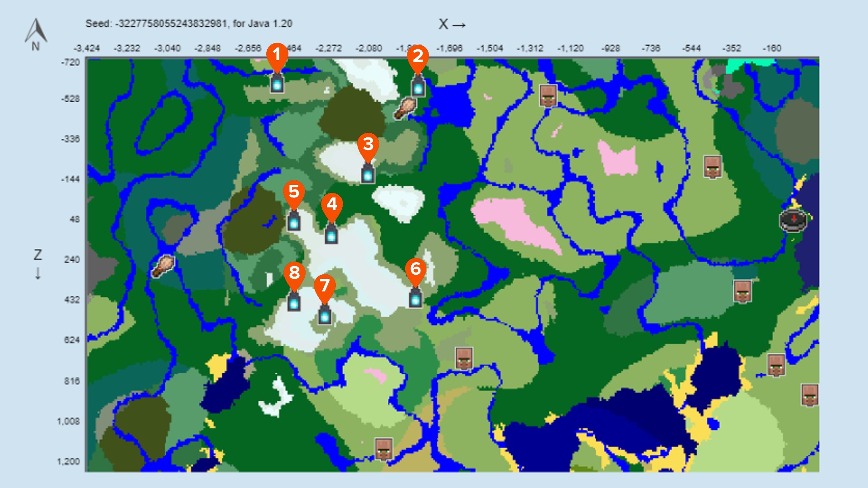Select the ancient city icon under pin 3
The width and height of the screenshot is (868, 488).
[368, 174]
